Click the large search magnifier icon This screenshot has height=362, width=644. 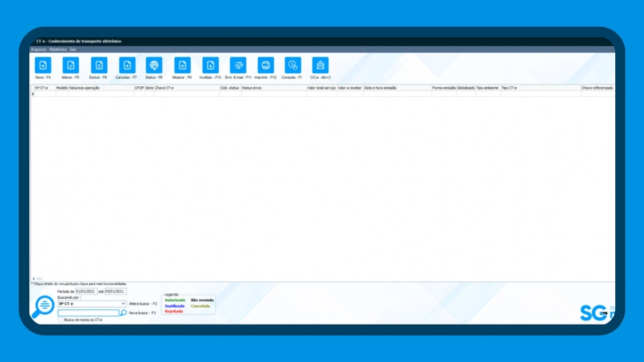point(43,306)
